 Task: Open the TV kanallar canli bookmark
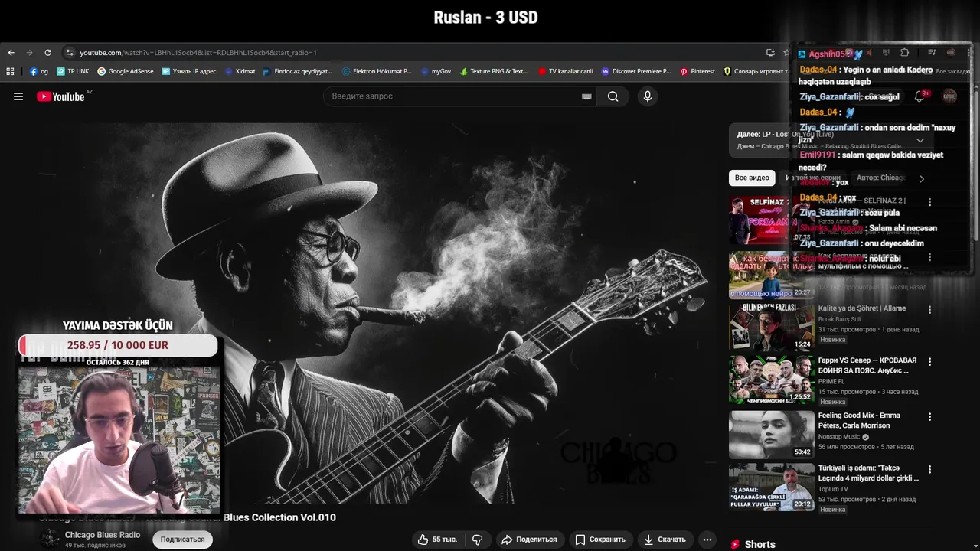565,71
